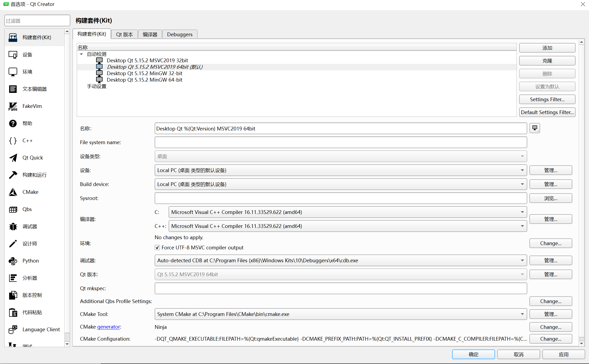Click the File system name input field
This screenshot has width=589, height=364.
[x=340, y=142]
